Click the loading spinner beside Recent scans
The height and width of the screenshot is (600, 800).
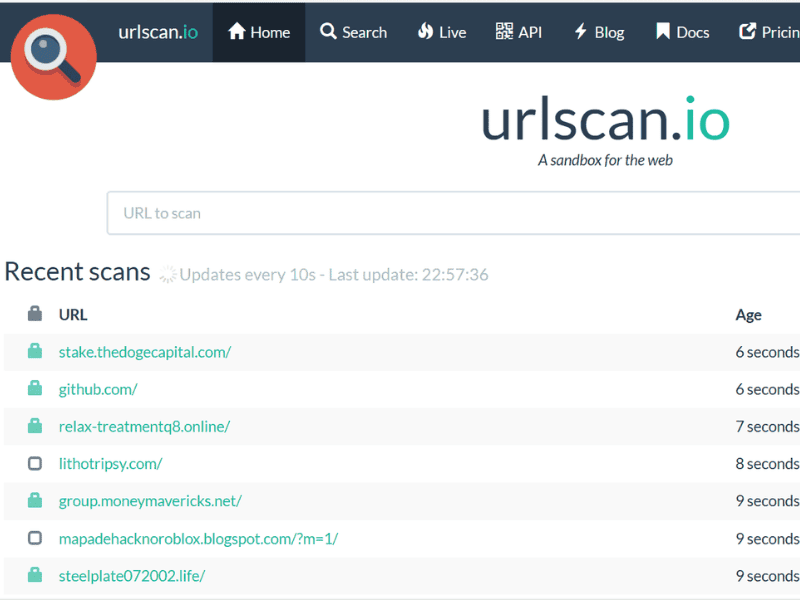coord(168,274)
